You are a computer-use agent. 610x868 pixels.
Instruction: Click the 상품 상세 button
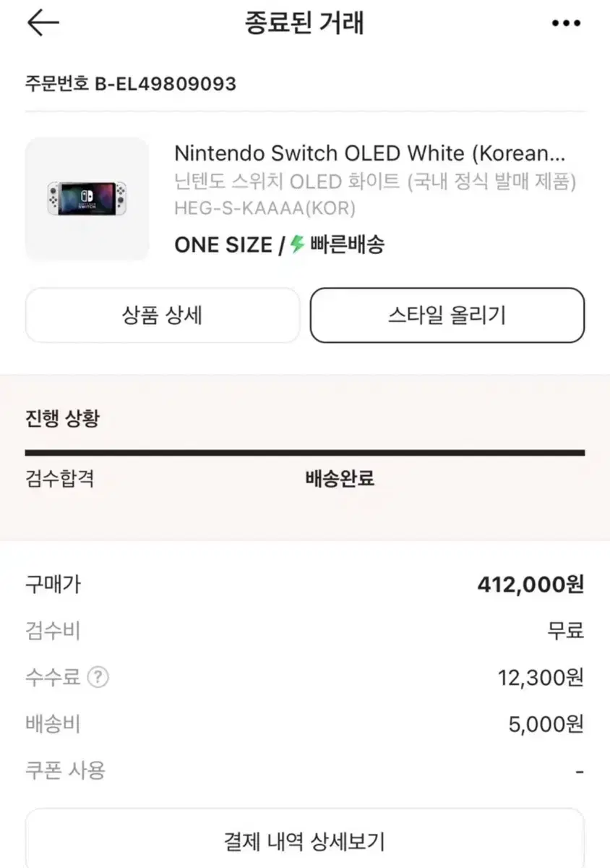click(x=162, y=315)
